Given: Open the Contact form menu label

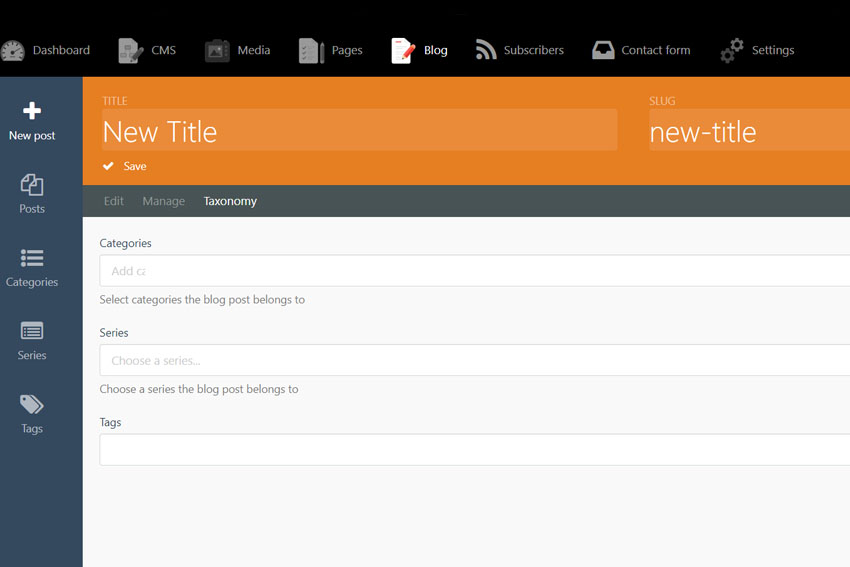Looking at the screenshot, I should point(656,50).
